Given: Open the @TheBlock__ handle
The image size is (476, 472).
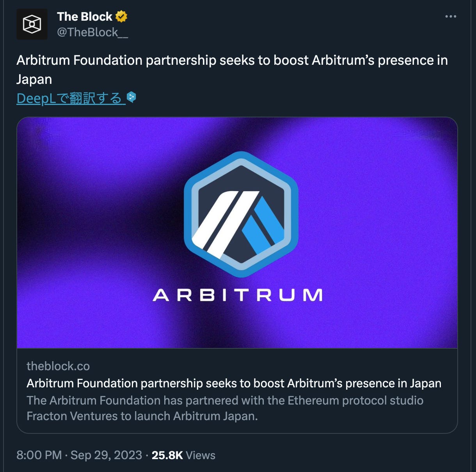Looking at the screenshot, I should [92, 32].
